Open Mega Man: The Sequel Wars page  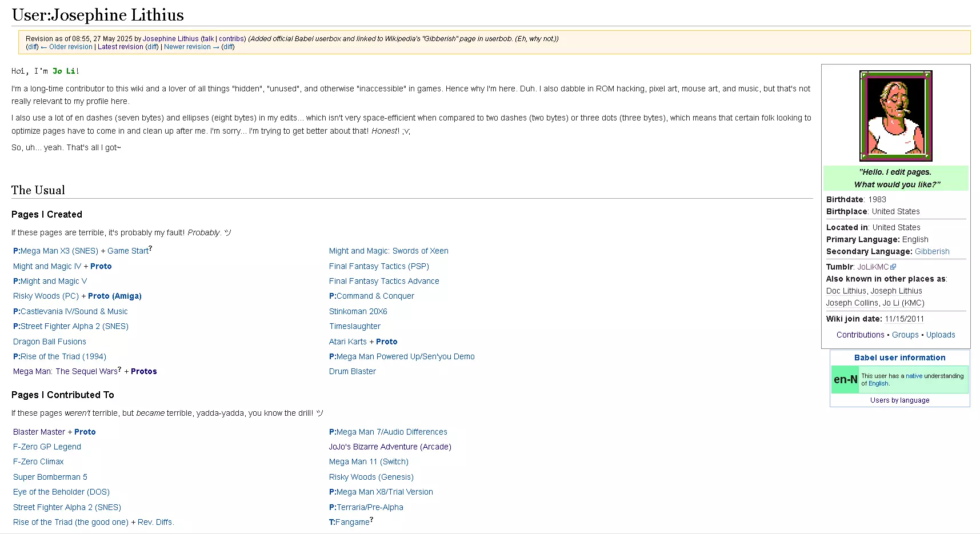(65, 371)
